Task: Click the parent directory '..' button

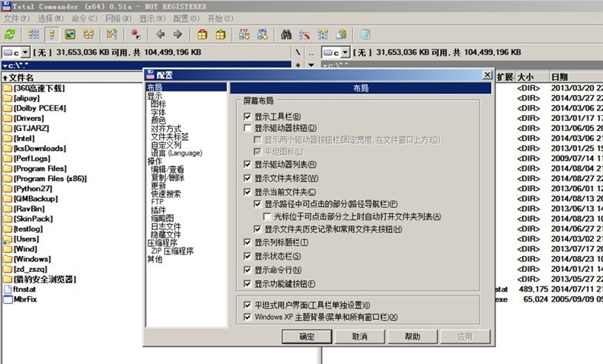Action: [311, 53]
